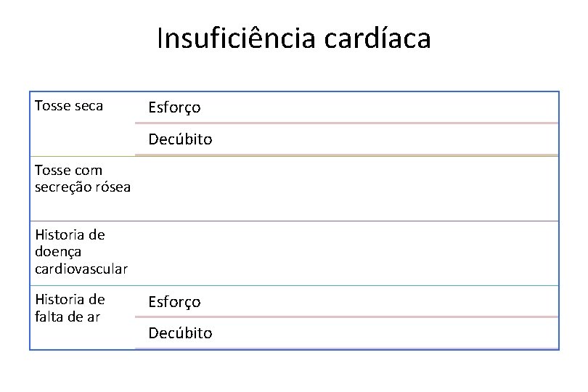Click the empty cell beside "Historia de doença cardiovascular"
Image resolution: width=588 pixels, height=392 pixels.
[346, 253]
